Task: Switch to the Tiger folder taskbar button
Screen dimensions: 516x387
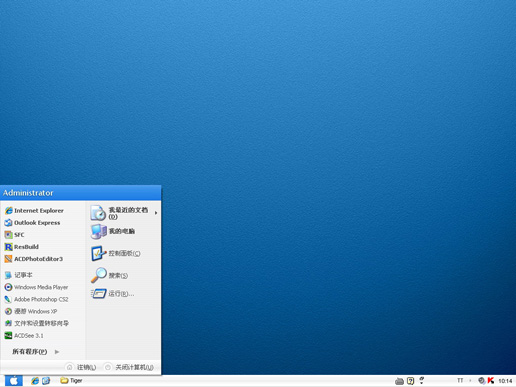Action: tap(71, 381)
